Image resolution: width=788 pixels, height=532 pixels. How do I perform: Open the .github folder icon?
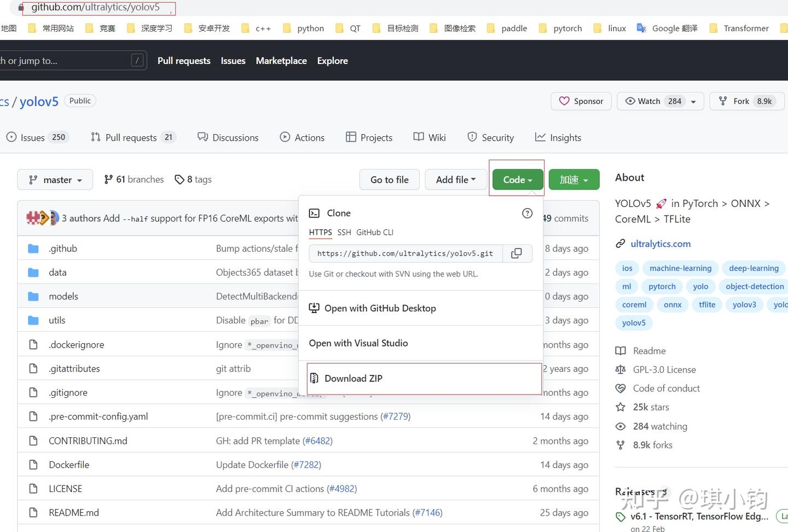click(x=33, y=248)
